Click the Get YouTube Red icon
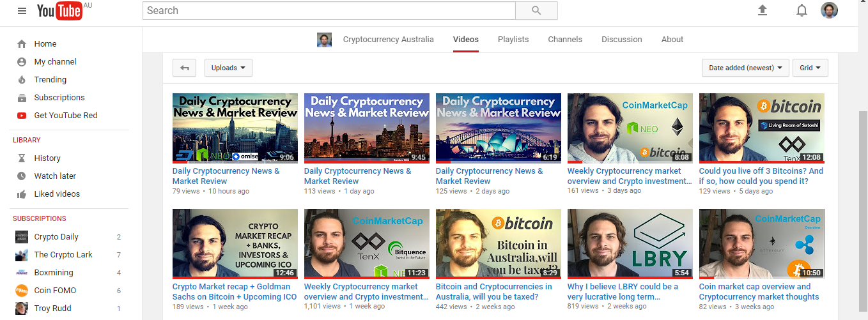This screenshot has height=320, width=868. [x=22, y=116]
